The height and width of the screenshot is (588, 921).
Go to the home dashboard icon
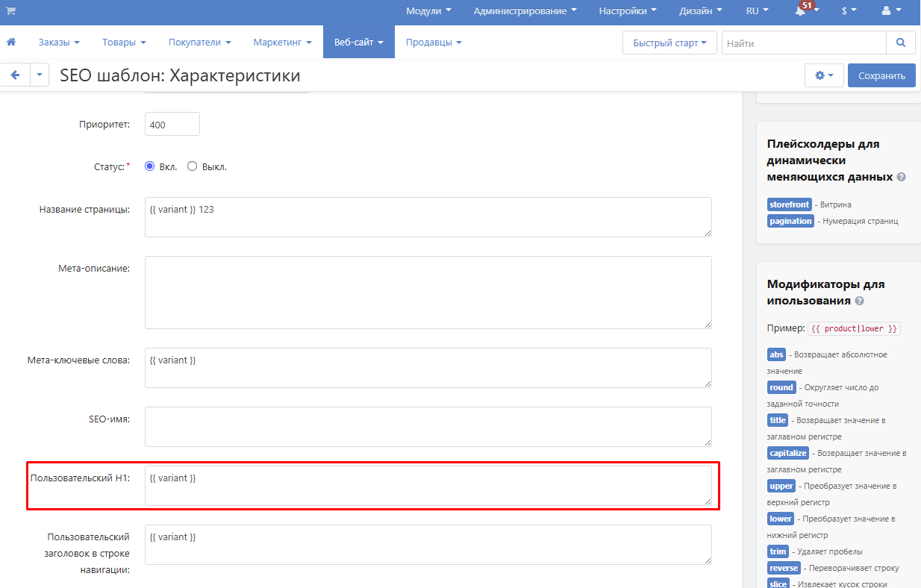[11, 43]
